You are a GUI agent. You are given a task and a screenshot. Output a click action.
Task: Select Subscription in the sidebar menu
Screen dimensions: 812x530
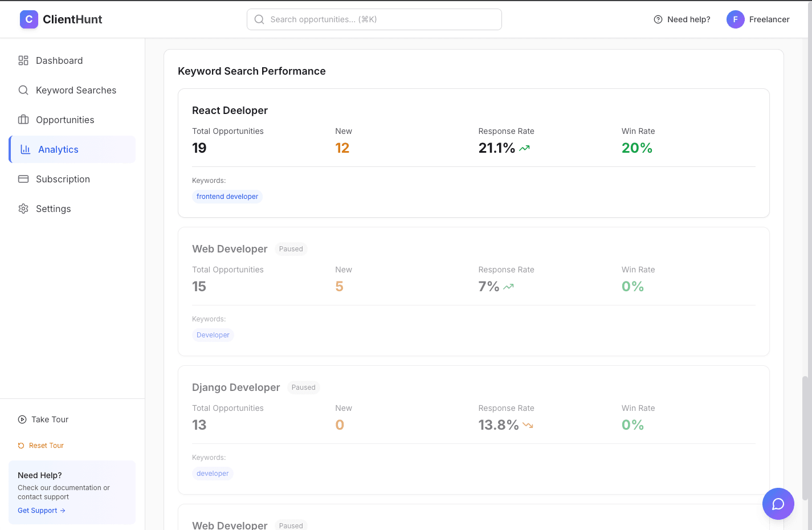(63, 179)
